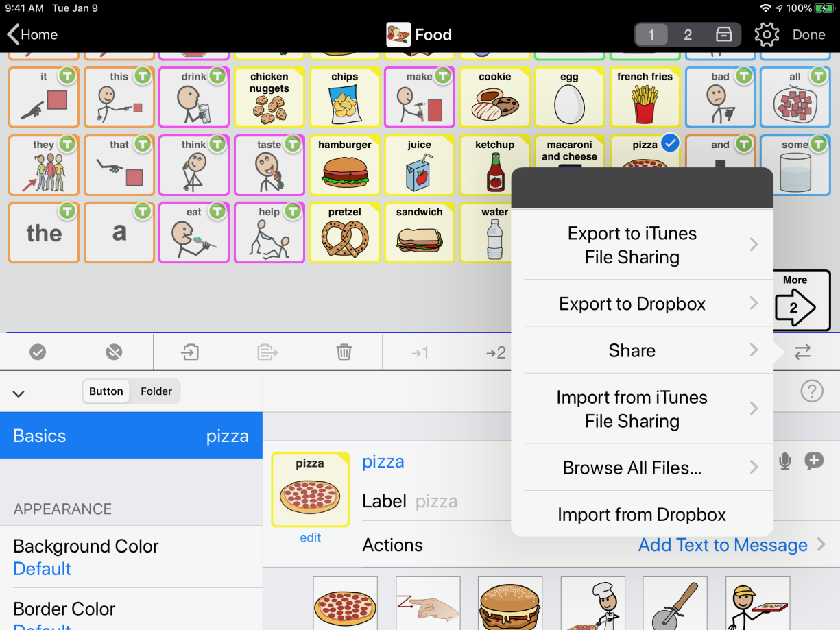Select all buttons with the checkmark icon

point(38,352)
